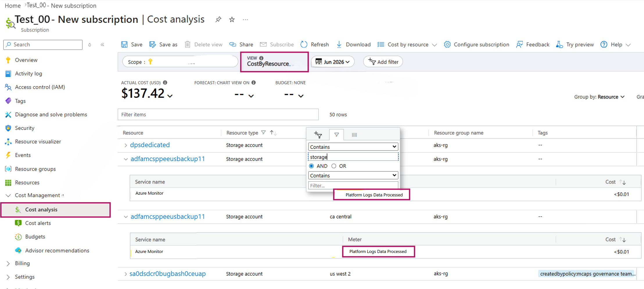Image resolution: width=644 pixels, height=289 pixels.
Task: Show info tooltip for Actual Cost (USD)
Action: [165, 83]
